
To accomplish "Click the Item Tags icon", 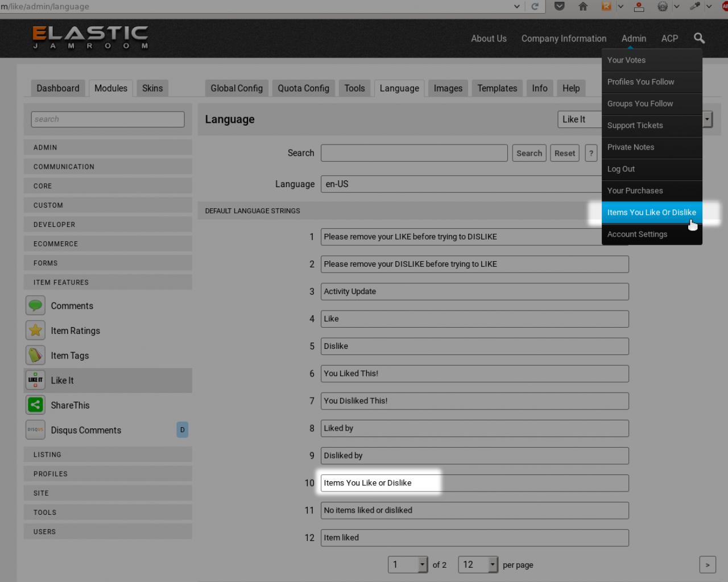I will click(x=35, y=356).
